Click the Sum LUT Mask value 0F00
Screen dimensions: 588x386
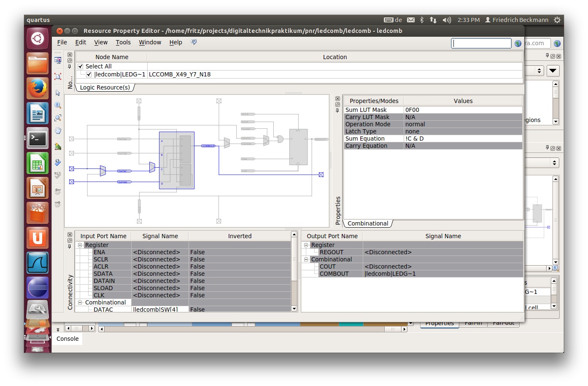pyautogui.click(x=412, y=110)
